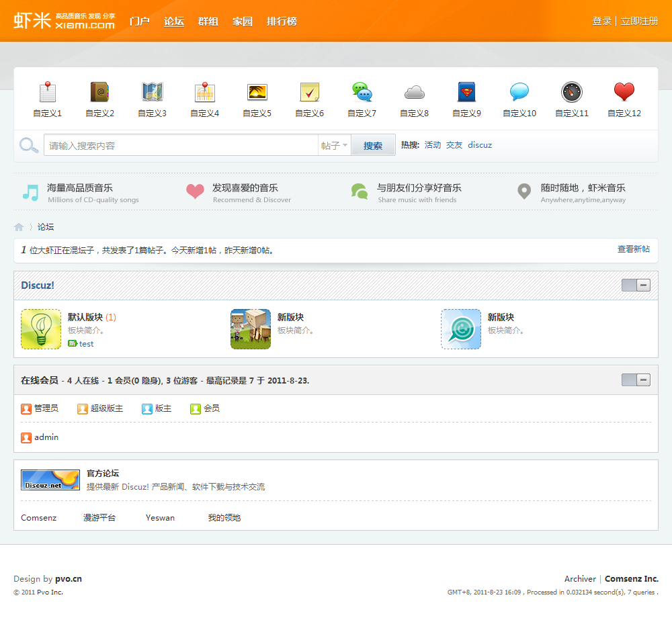Open the 默认版块 forum board
Image resolution: width=672 pixels, height=618 pixels.
85,317
